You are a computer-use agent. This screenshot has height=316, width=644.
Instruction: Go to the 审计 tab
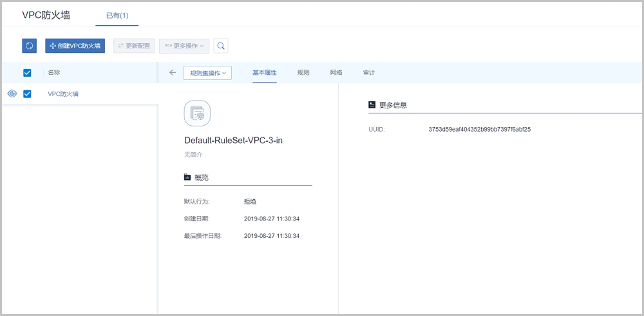(369, 73)
